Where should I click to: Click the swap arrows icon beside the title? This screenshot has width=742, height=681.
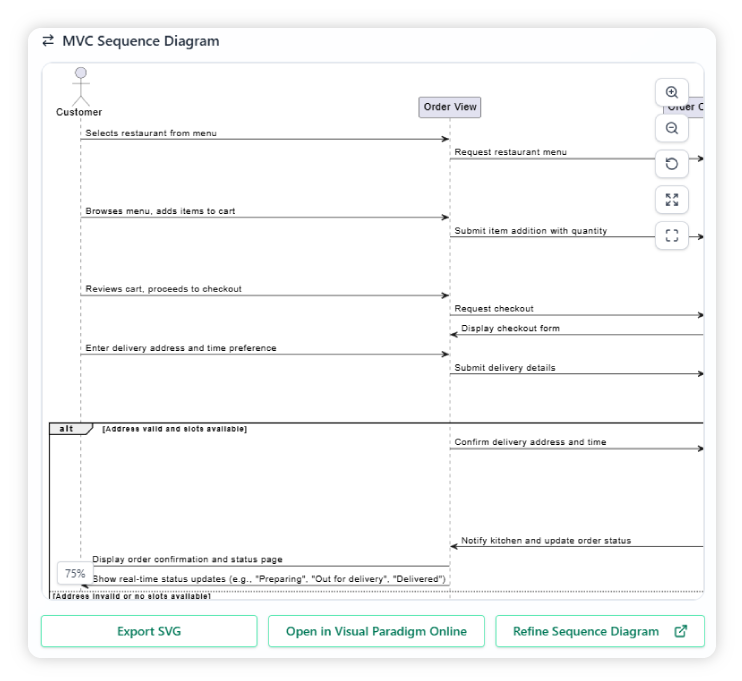(x=48, y=41)
